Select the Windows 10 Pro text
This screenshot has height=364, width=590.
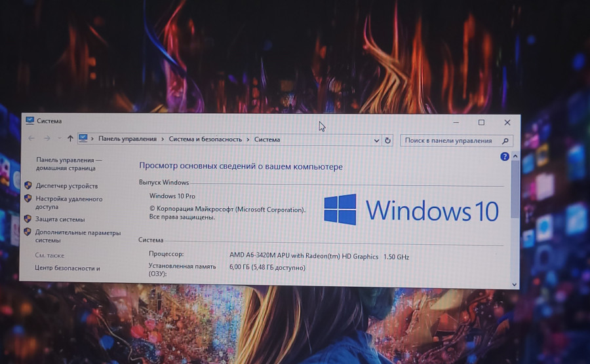[x=172, y=196]
